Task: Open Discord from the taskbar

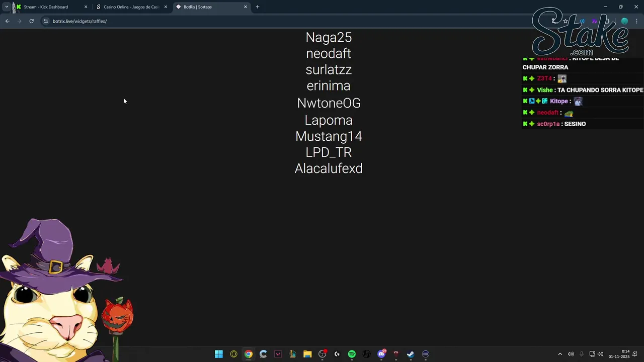Action: pyautogui.click(x=381, y=354)
